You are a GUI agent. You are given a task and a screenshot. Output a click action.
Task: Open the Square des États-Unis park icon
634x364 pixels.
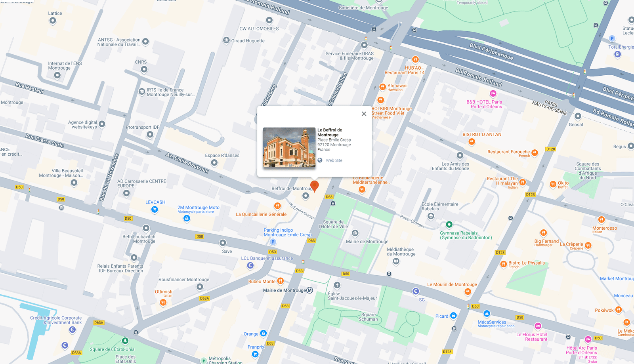pyautogui.click(x=125, y=341)
